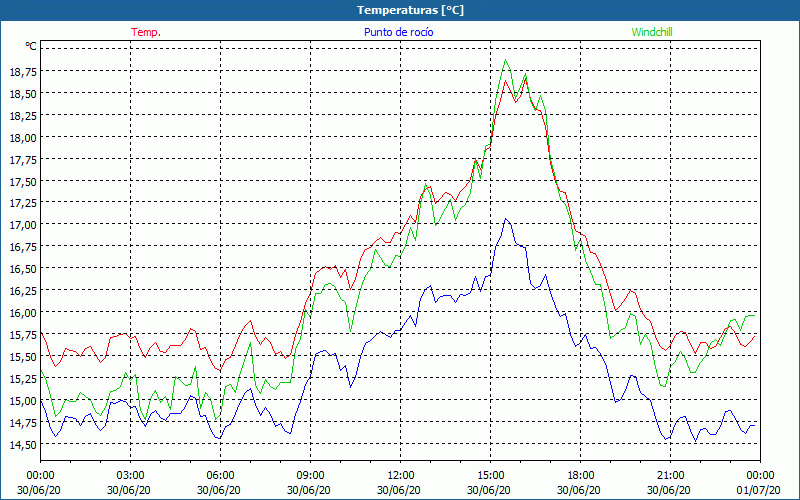Click the 09:00 time axis label
The image size is (800, 500).
point(310,475)
